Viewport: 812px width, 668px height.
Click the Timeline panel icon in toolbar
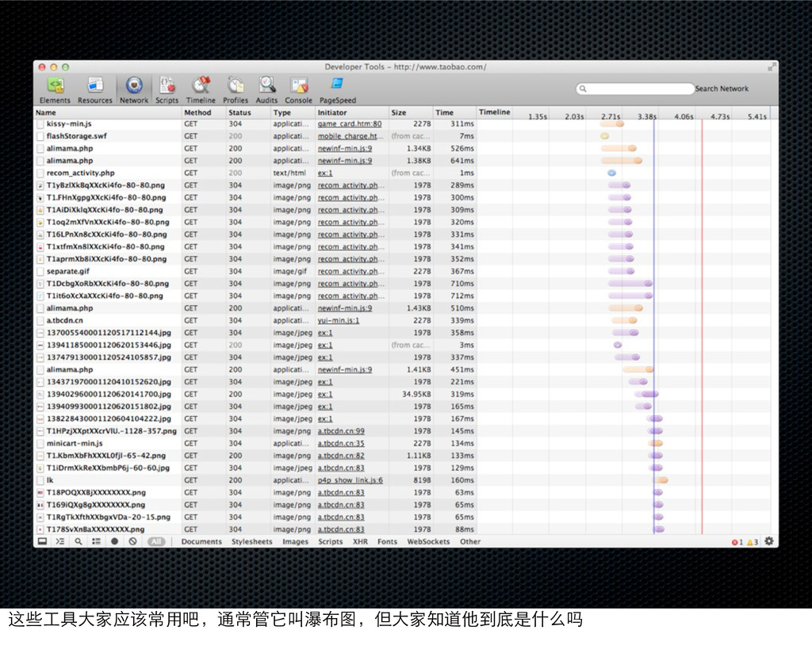201,90
